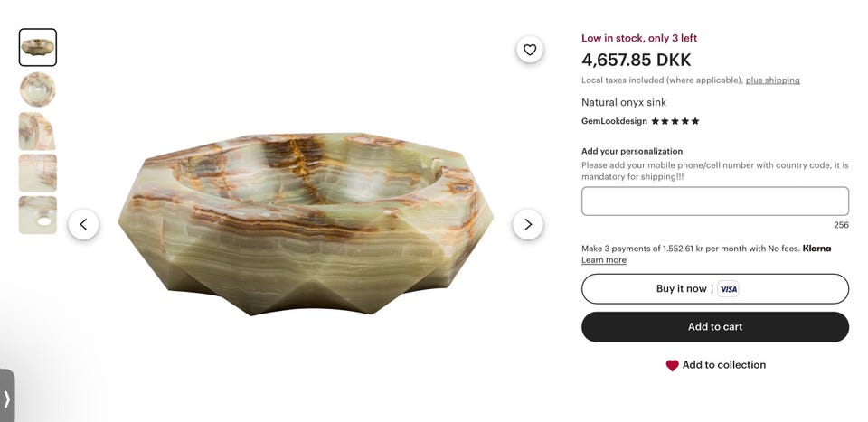Open Klarna Learn more link
Screen dimensions: 868x422
point(604,260)
